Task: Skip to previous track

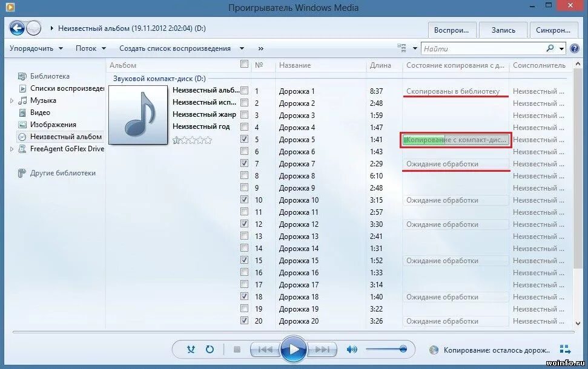Action: point(265,350)
